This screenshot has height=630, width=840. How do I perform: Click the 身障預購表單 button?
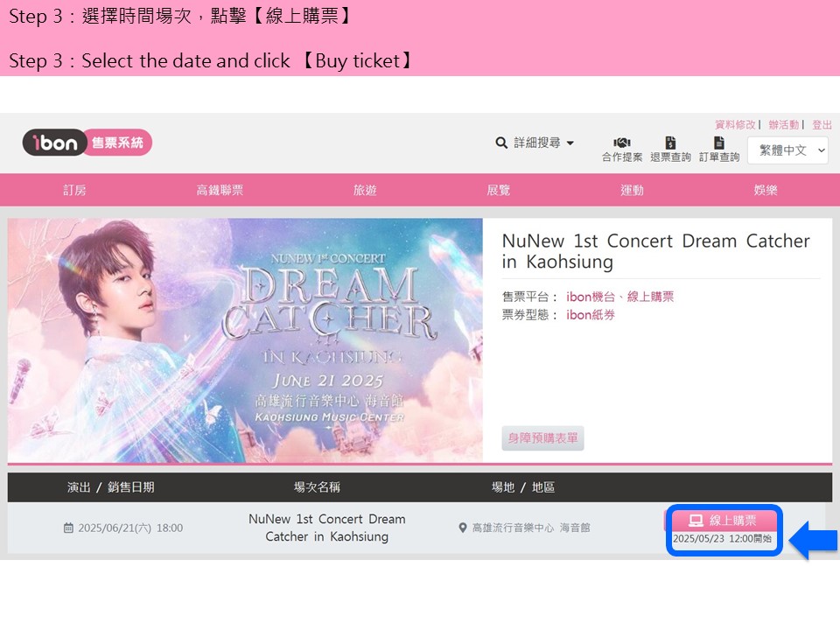(542, 438)
